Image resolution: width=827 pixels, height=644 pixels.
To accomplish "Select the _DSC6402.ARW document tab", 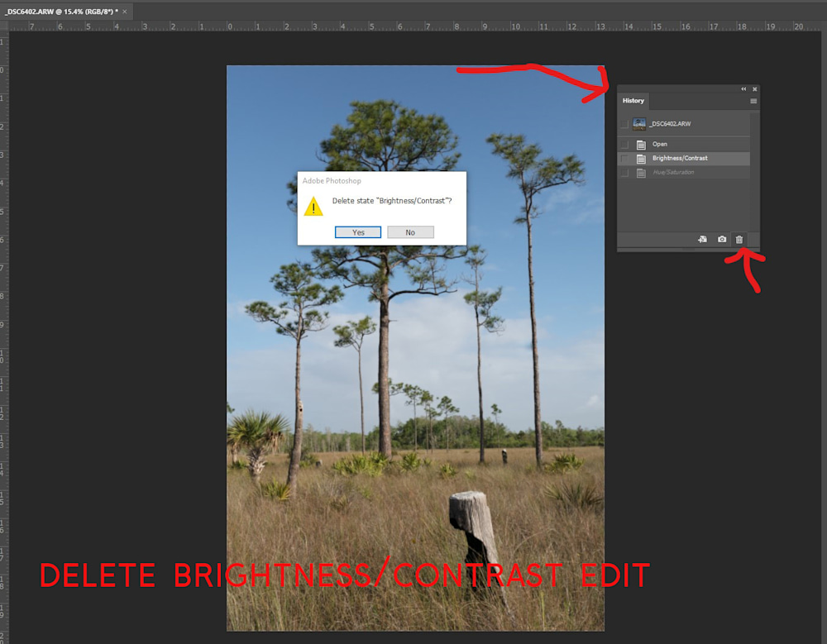I will click(x=60, y=12).
